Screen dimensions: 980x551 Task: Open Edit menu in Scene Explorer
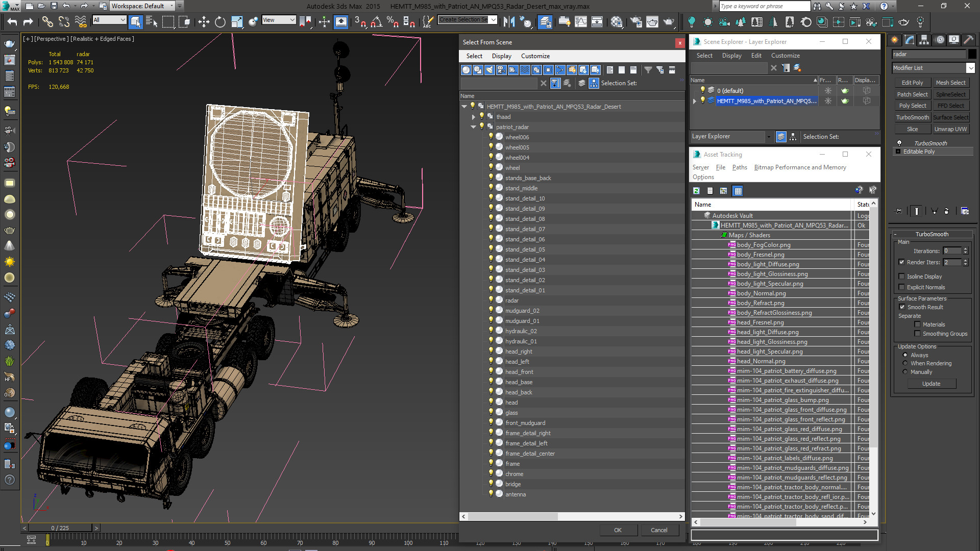click(x=756, y=56)
